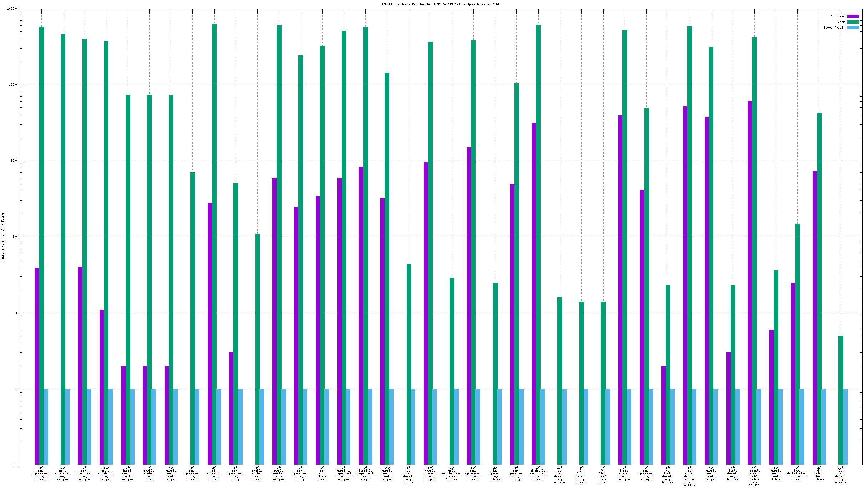
Task: Click the green Spam legend swatch
Action: pos(853,22)
